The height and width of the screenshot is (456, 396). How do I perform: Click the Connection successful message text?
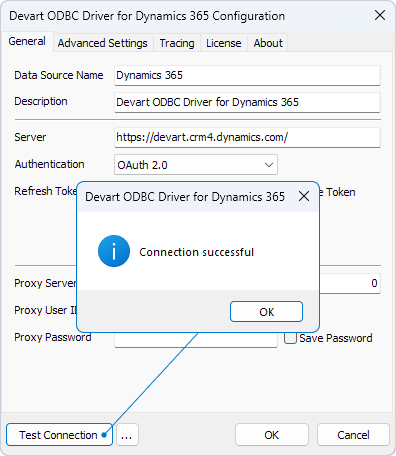pos(196,252)
